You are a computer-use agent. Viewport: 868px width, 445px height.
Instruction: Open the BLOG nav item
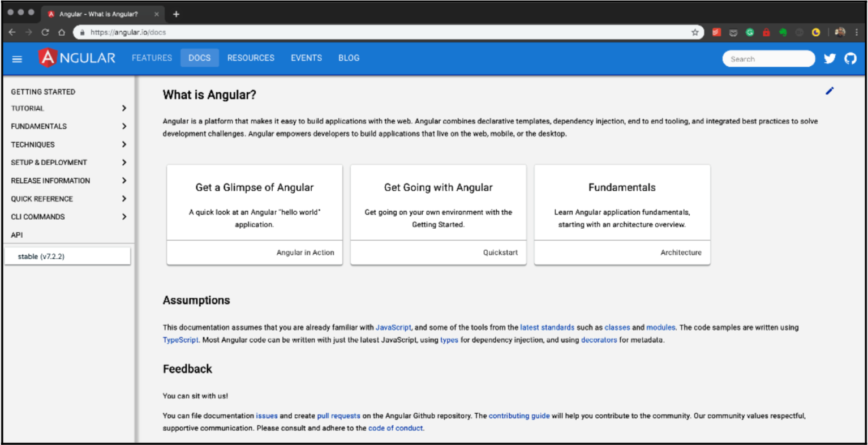pos(349,58)
